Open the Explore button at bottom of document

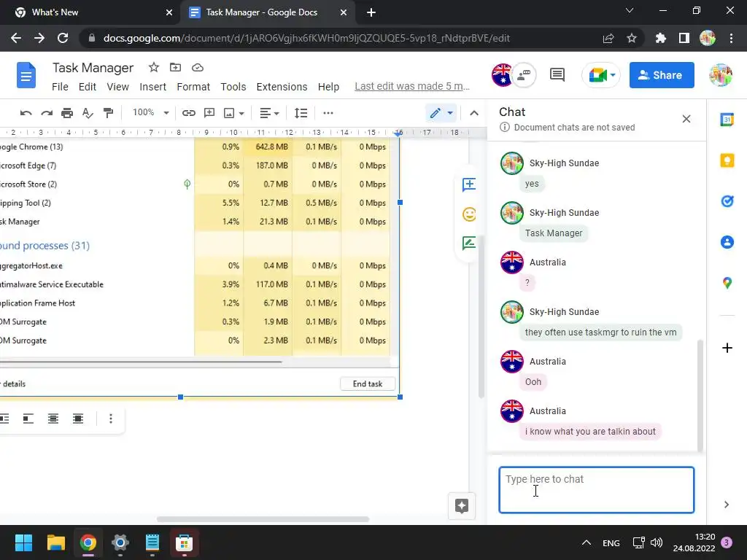click(462, 506)
